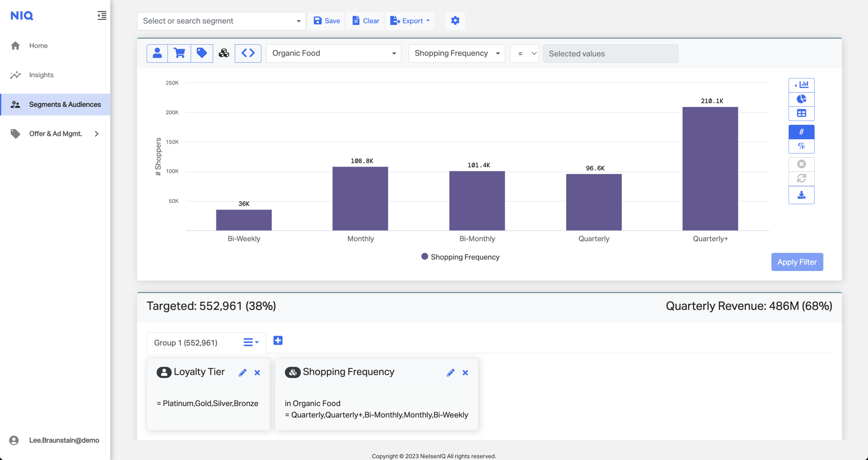
Task: Click the Apply Filter button
Action: [x=797, y=262]
